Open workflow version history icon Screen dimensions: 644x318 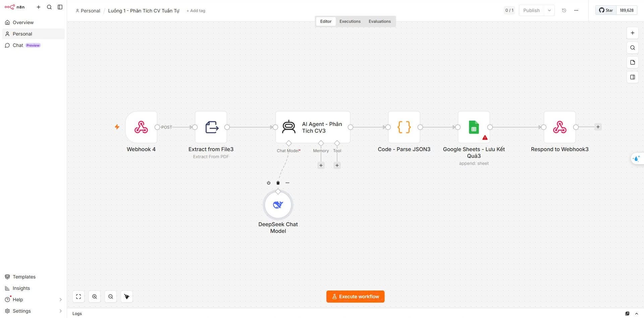pos(564,10)
